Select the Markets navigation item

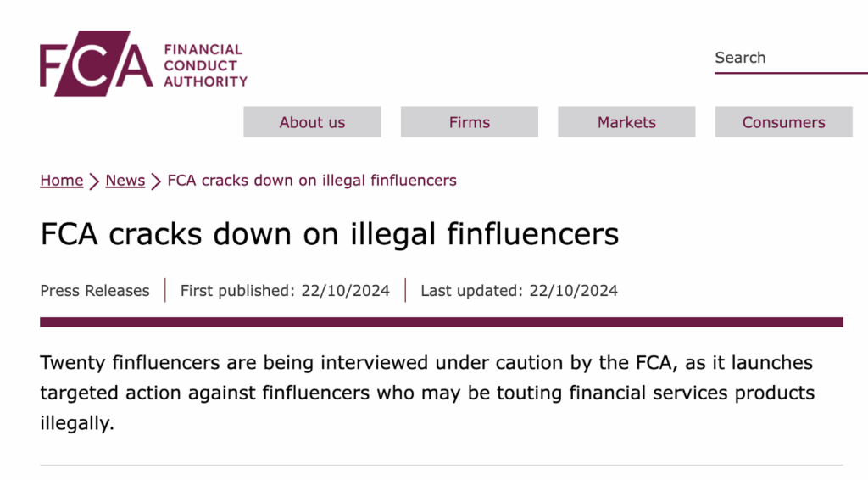click(626, 122)
